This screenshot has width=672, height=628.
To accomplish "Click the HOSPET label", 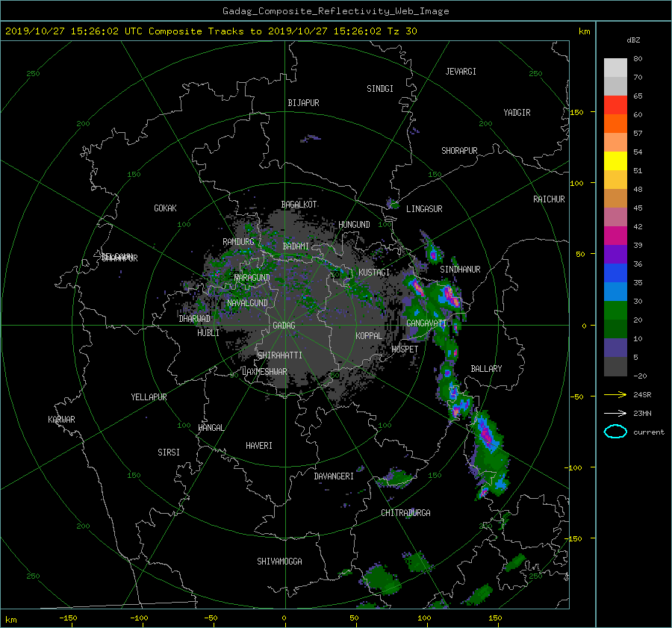I will coord(405,349).
